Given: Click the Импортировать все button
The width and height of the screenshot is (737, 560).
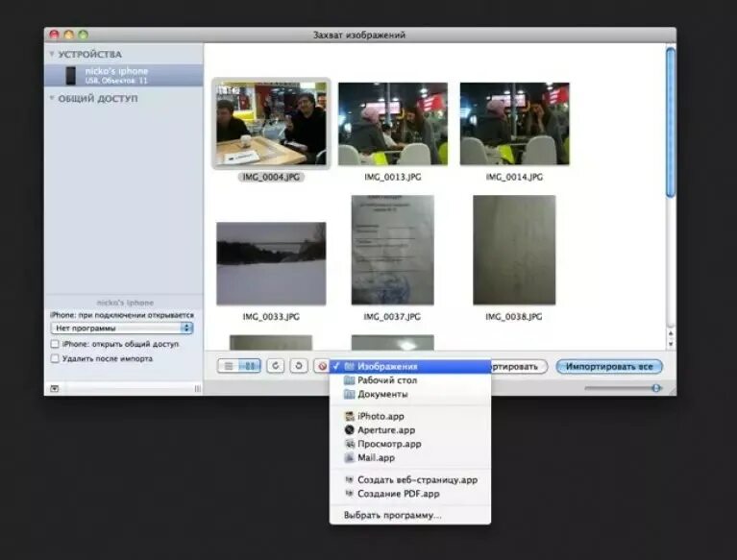Looking at the screenshot, I should 609,366.
